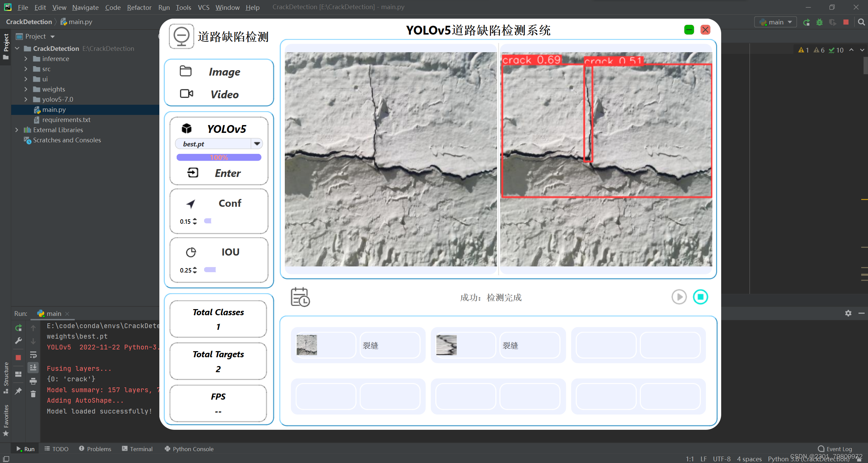This screenshot has height=463, width=868.
Task: Click the app logo next to 道路缺陷检测
Action: [x=181, y=37]
